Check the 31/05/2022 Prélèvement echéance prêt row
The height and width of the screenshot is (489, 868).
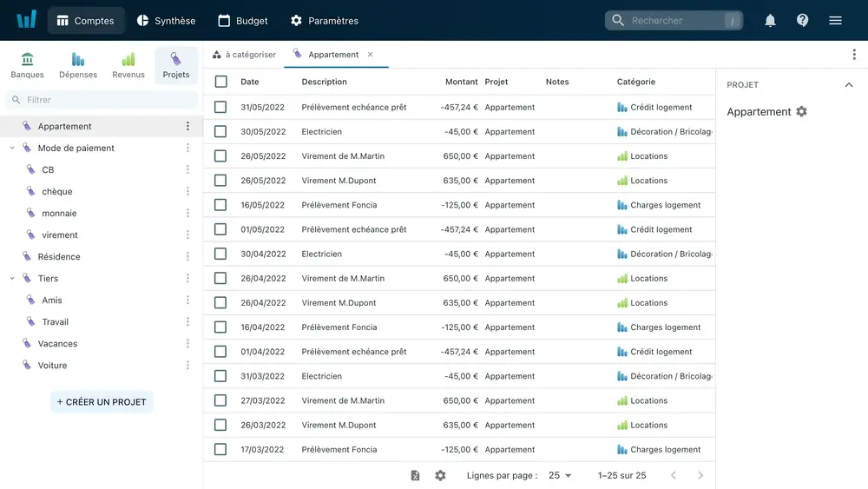(220, 108)
